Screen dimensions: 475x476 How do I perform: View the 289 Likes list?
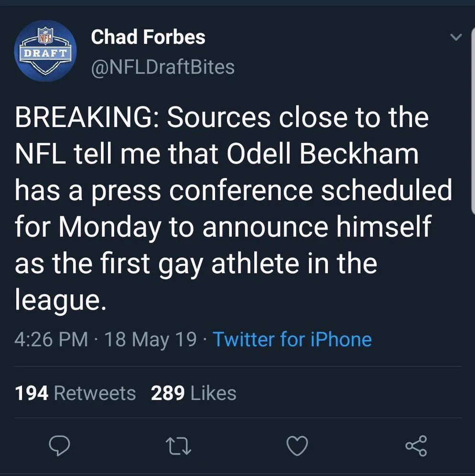pyautogui.click(x=193, y=393)
